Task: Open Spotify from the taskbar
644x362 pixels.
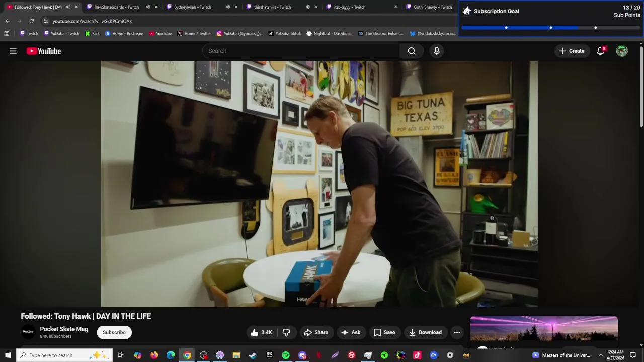Action: pyautogui.click(x=286, y=355)
